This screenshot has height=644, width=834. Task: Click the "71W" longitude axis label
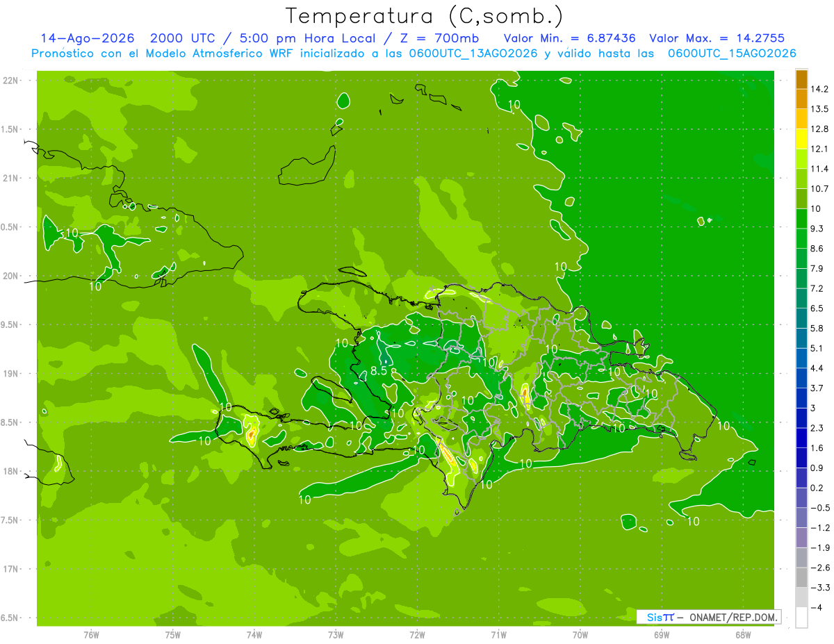(x=498, y=635)
